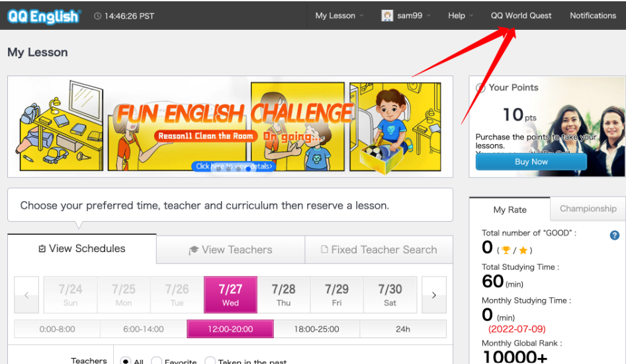The width and height of the screenshot is (626, 364).
Task: Open the Help dropdown menu
Action: click(x=460, y=16)
